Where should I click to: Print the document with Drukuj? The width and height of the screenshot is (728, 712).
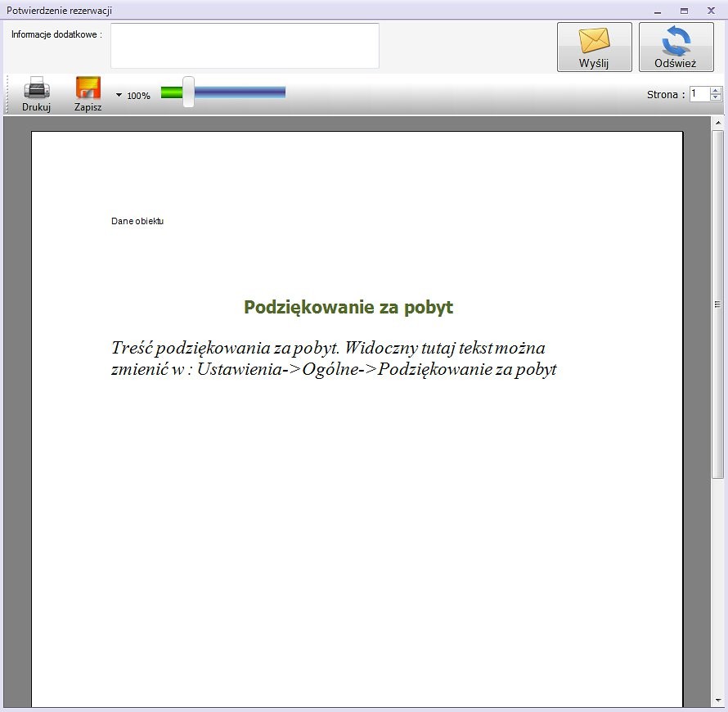point(36,94)
